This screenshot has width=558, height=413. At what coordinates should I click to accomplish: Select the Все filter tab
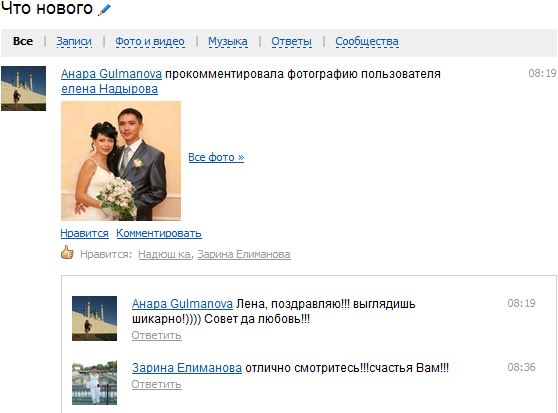pos(23,41)
